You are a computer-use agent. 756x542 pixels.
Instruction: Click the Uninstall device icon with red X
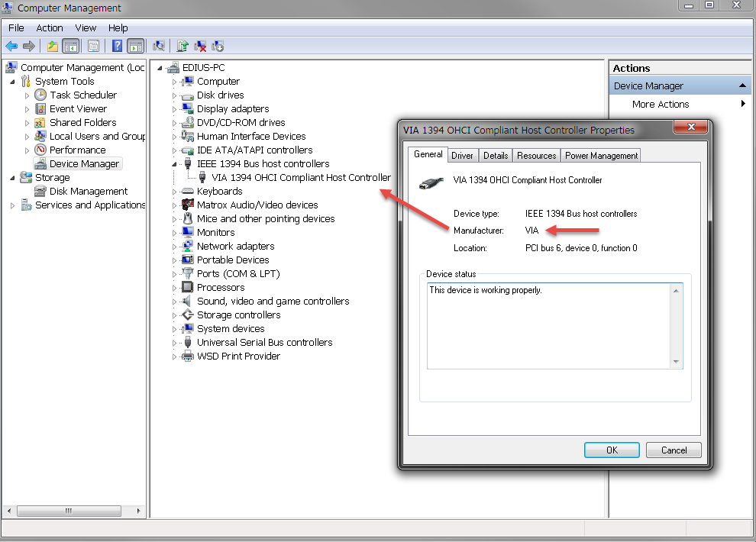coord(200,47)
